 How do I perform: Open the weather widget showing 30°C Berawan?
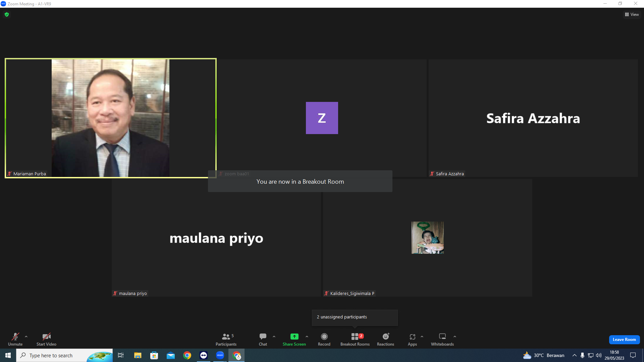coord(544,355)
